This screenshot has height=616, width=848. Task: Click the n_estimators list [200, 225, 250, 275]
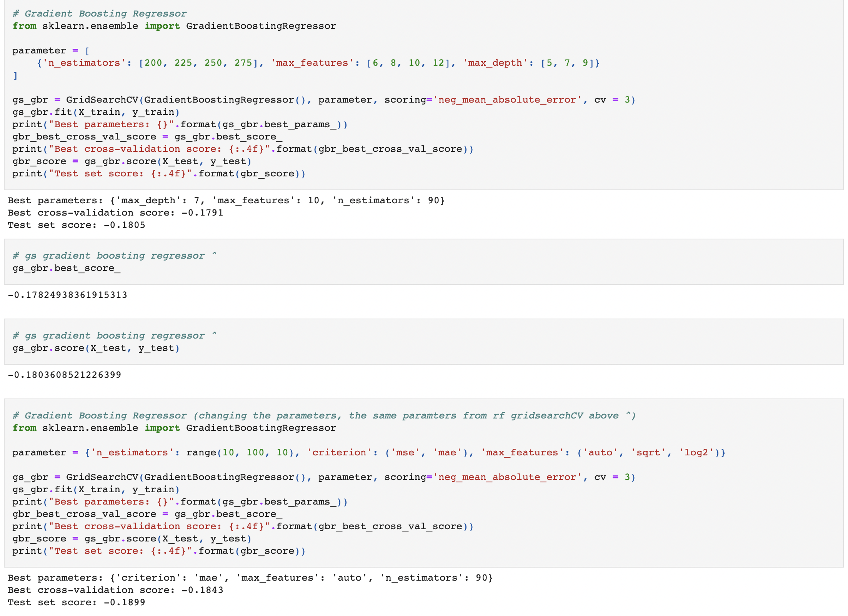(198, 63)
